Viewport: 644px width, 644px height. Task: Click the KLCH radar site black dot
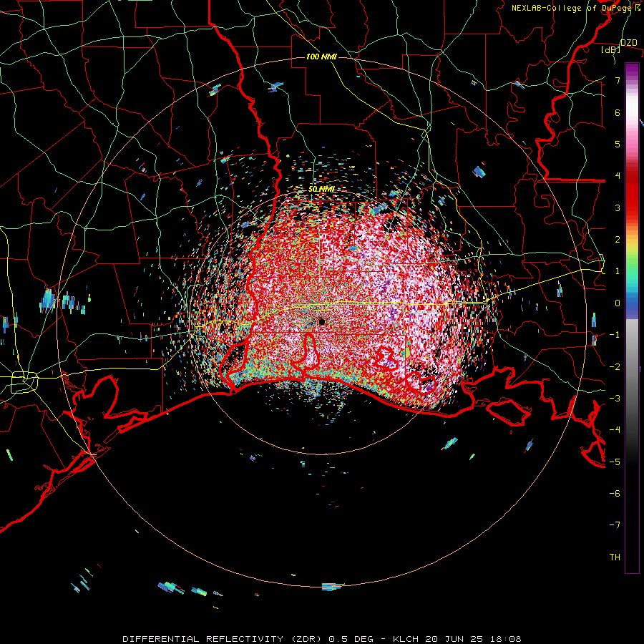[322, 321]
